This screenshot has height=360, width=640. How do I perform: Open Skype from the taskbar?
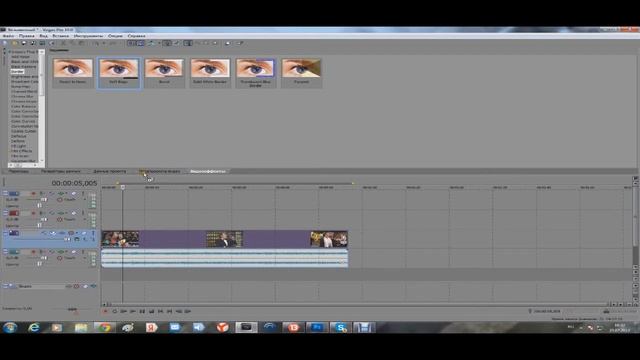340,327
